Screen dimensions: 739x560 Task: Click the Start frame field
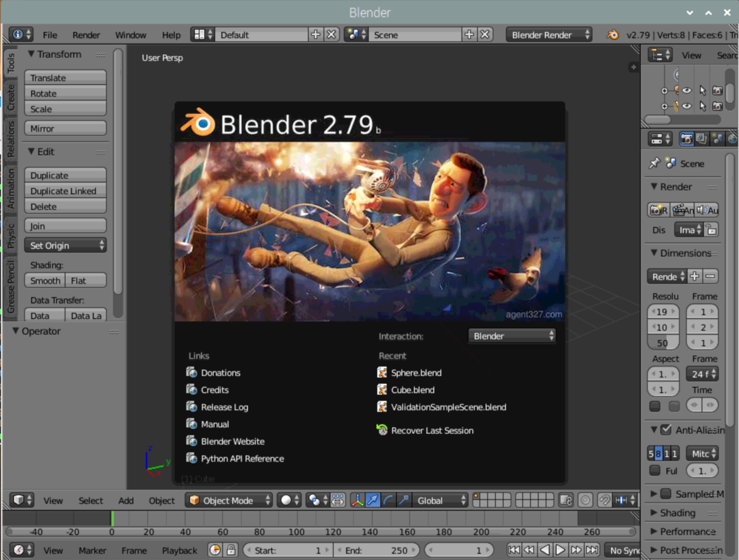pyautogui.click(x=288, y=550)
